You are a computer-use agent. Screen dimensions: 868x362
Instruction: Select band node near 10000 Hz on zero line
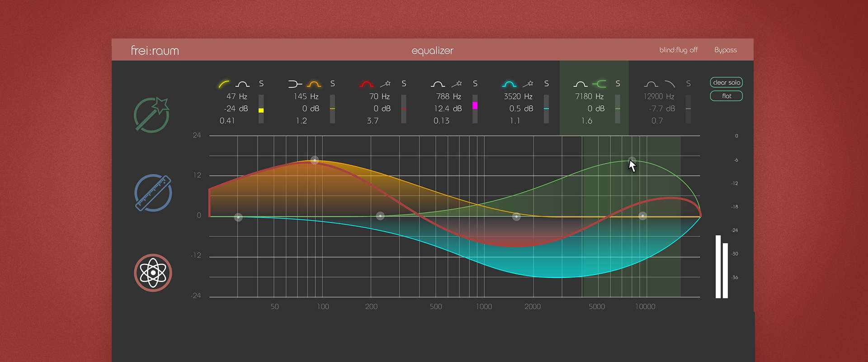[x=642, y=216]
